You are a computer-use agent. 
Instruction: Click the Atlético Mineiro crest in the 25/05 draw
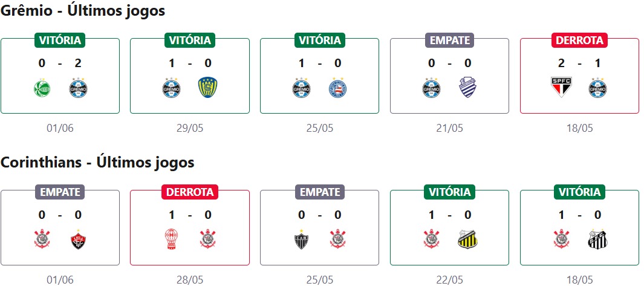coord(302,240)
